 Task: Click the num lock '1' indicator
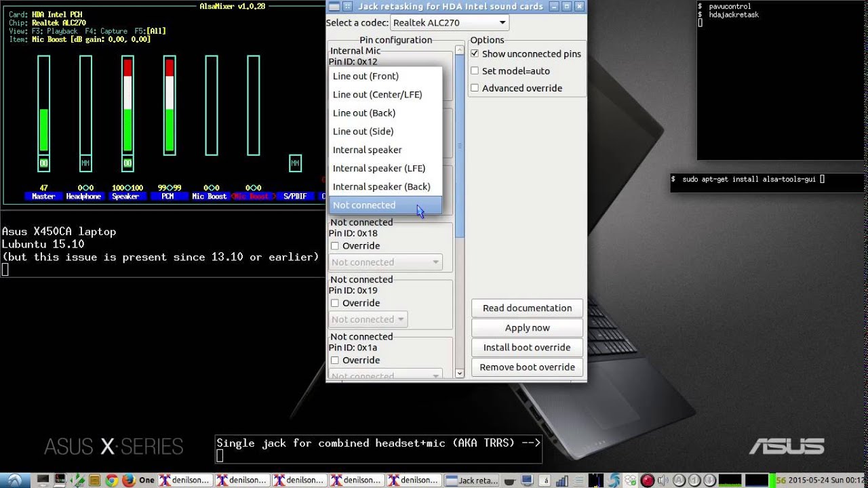click(695, 480)
